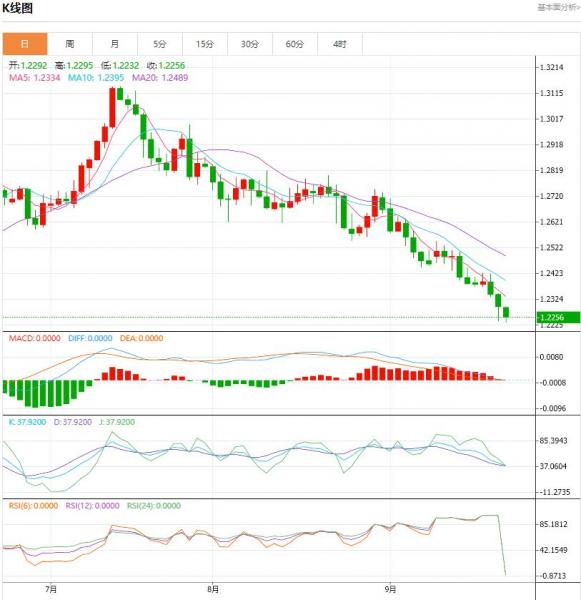Switch to the 周 weekly tab
The image size is (581, 600).
tap(70, 44)
